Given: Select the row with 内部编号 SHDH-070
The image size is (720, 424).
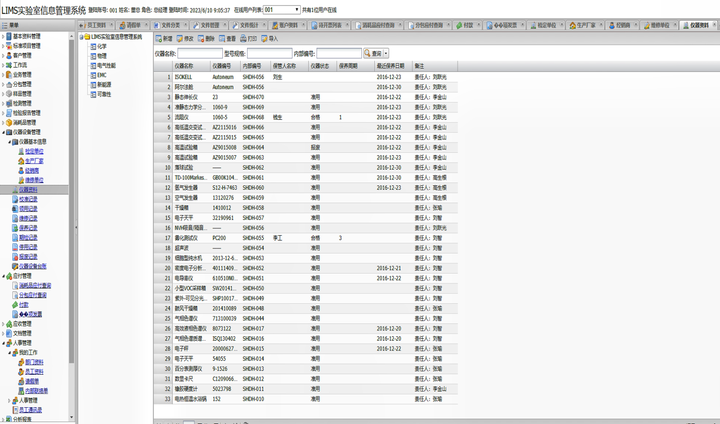Looking at the screenshot, I should (x=305, y=97).
